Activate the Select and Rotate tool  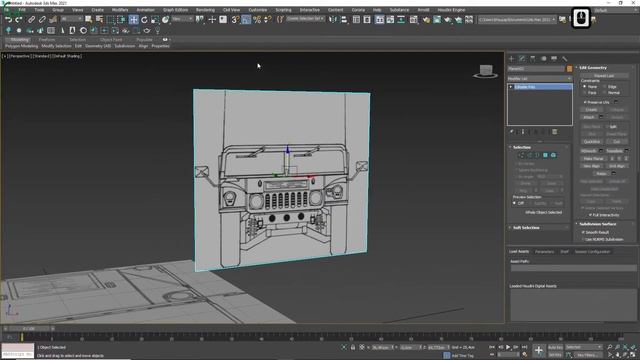144,19
